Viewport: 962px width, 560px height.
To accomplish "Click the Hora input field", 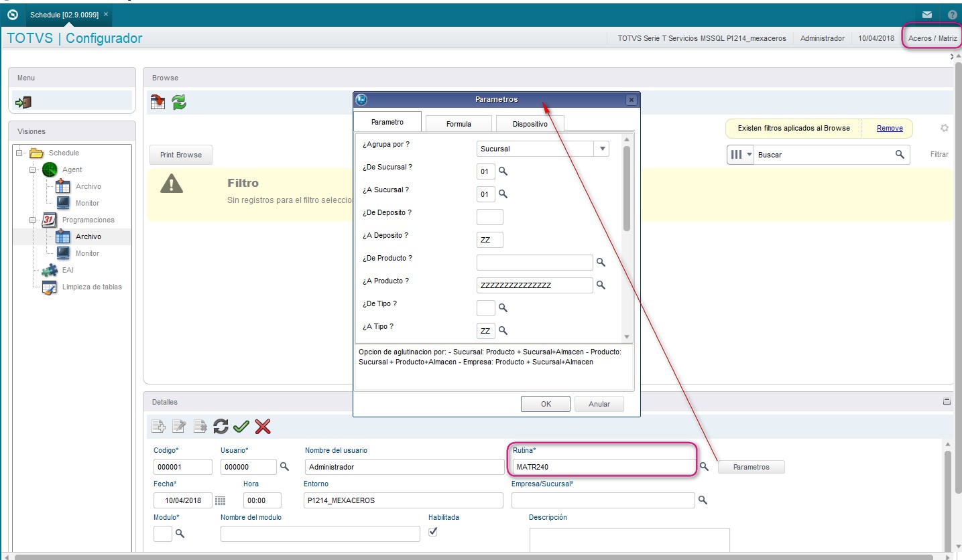I will (262, 500).
